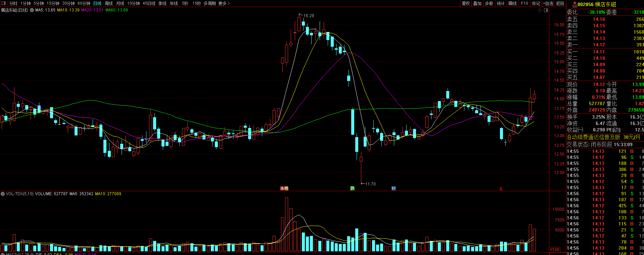Click the 买一 14.11 order row
The width and height of the screenshot is (644, 255).
coord(605,52)
